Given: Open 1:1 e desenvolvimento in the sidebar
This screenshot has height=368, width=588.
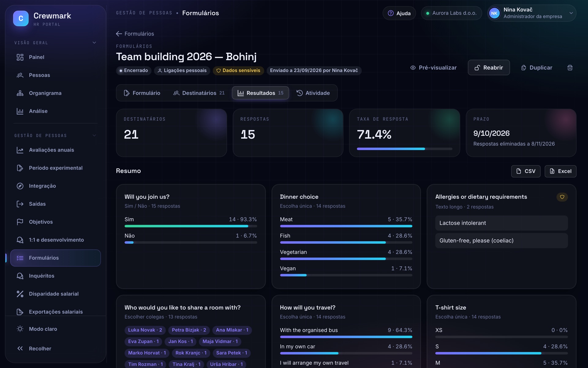Looking at the screenshot, I should 55,240.
